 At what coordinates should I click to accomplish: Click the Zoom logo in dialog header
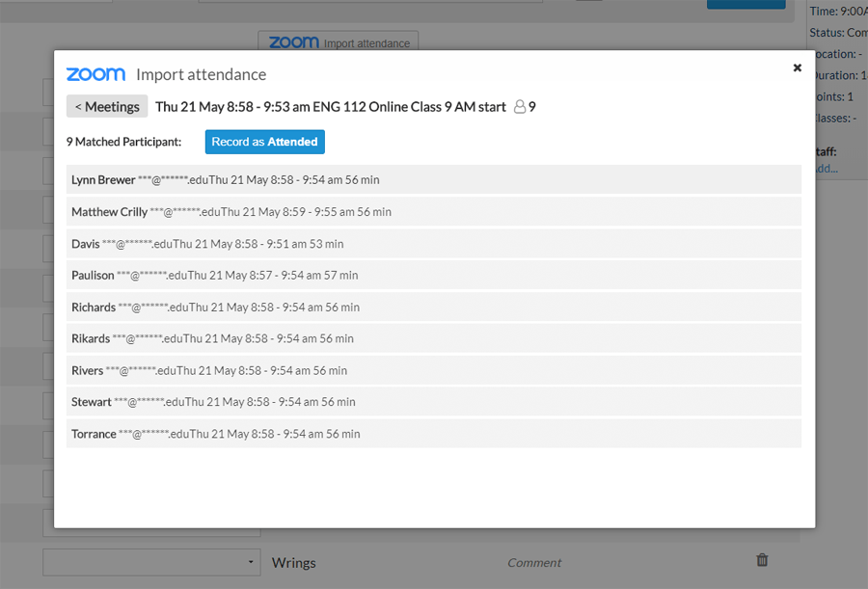(x=95, y=74)
